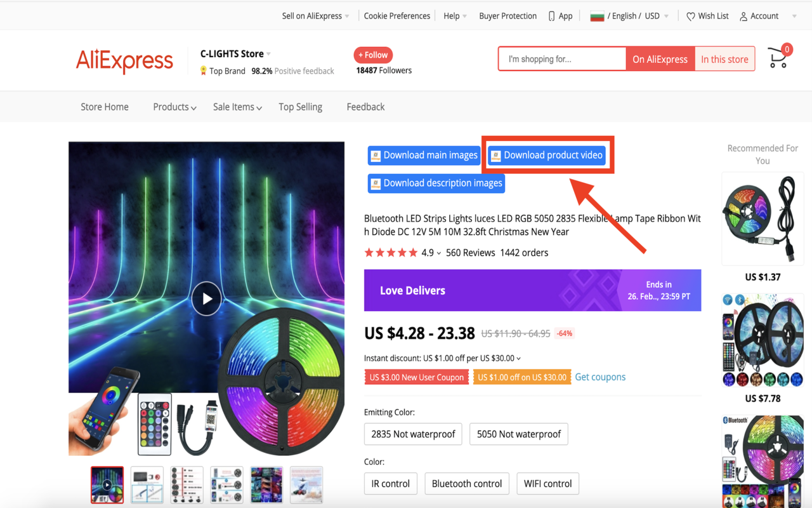Click Download main images button
This screenshot has width=812, height=508.
coord(424,155)
